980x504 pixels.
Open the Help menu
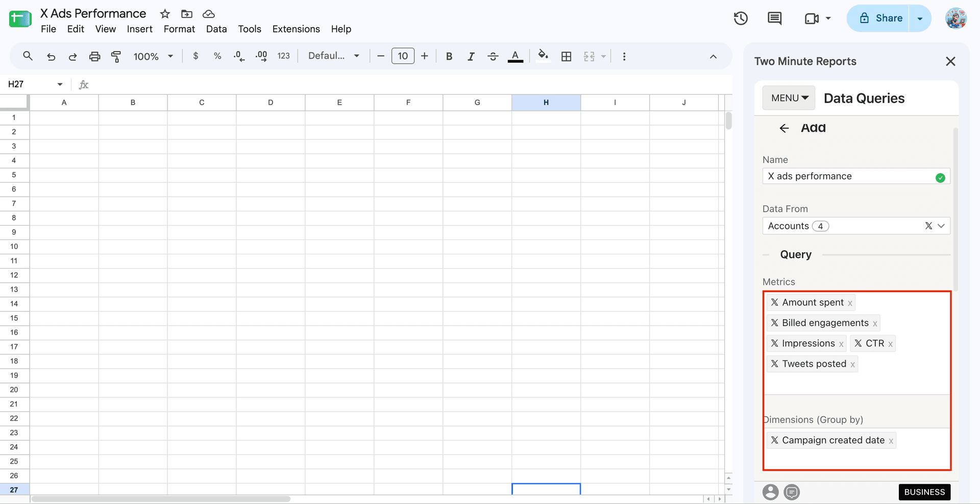(x=341, y=29)
